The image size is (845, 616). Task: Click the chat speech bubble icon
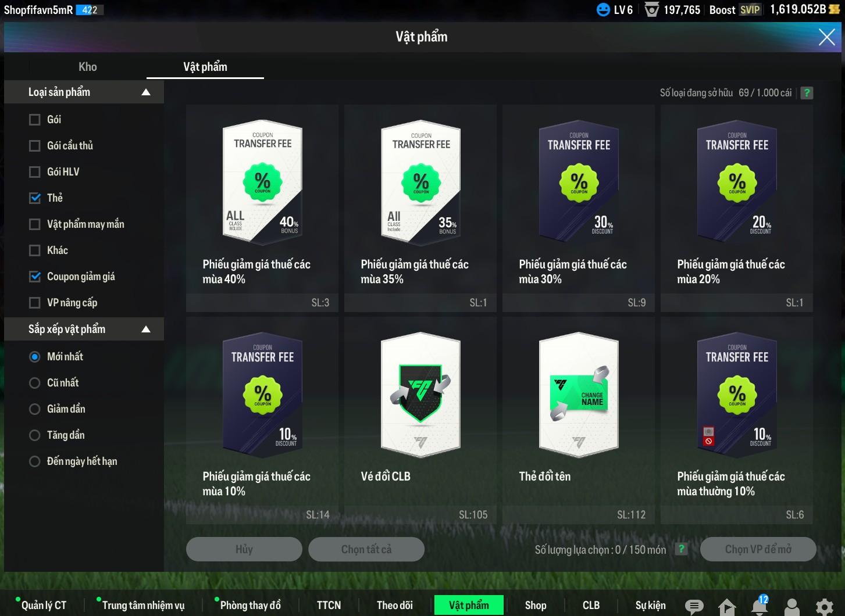coord(694,606)
